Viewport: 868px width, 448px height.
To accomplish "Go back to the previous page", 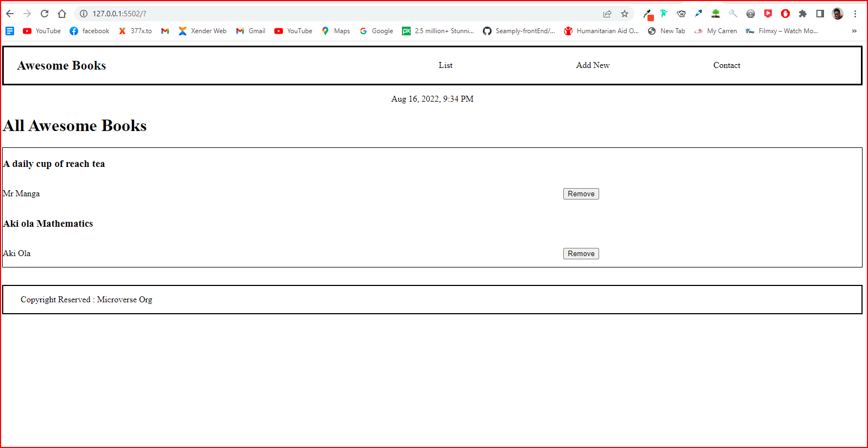I will [x=10, y=14].
